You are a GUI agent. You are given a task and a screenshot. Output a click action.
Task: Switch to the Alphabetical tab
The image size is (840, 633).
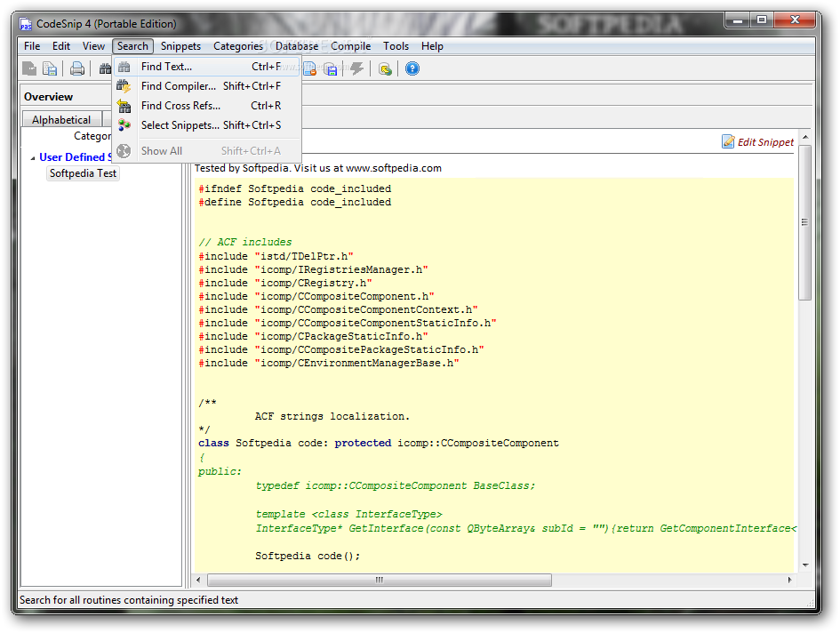tap(61, 119)
